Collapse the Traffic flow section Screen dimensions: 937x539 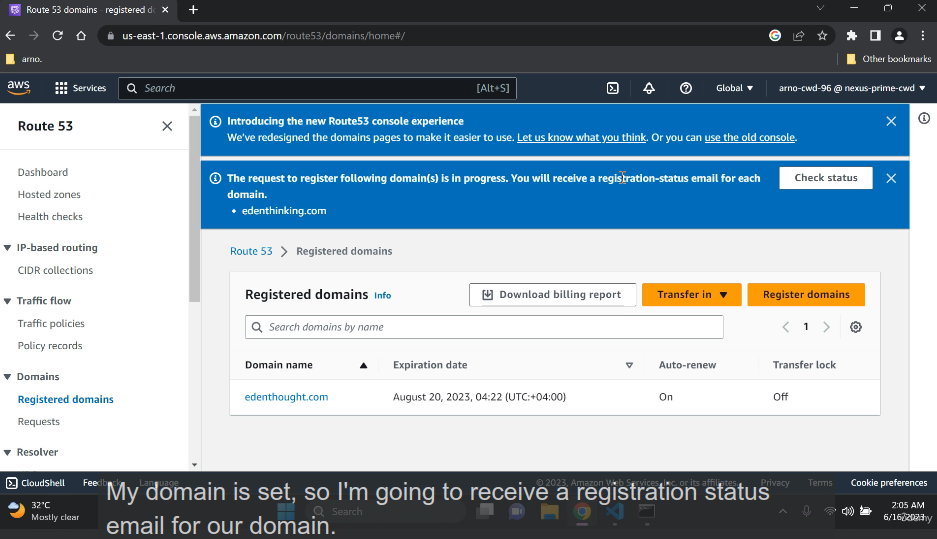point(8,301)
